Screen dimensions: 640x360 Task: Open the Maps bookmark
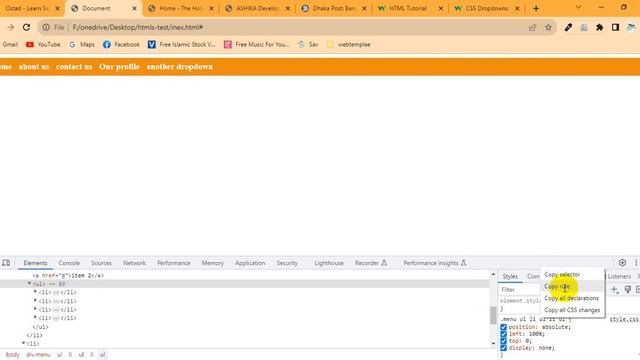tap(82, 44)
